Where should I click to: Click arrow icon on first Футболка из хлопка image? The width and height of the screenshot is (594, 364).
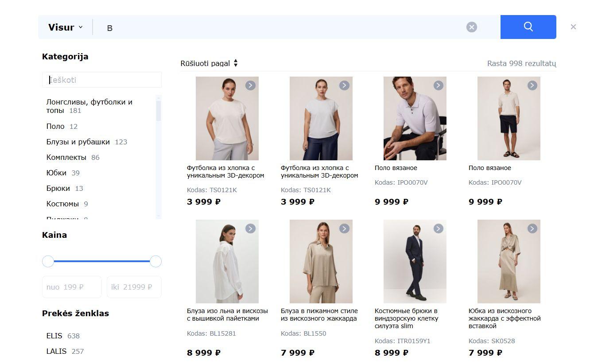[x=250, y=85]
